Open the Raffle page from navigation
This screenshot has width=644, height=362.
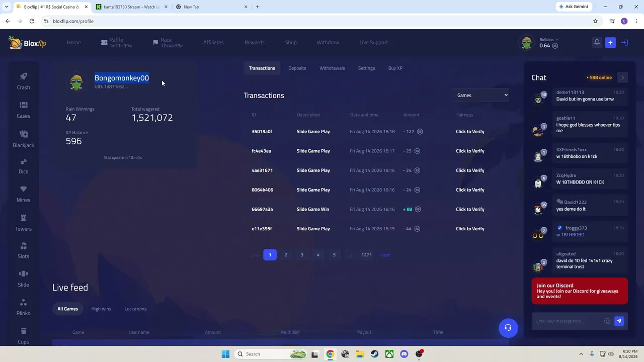point(116,43)
